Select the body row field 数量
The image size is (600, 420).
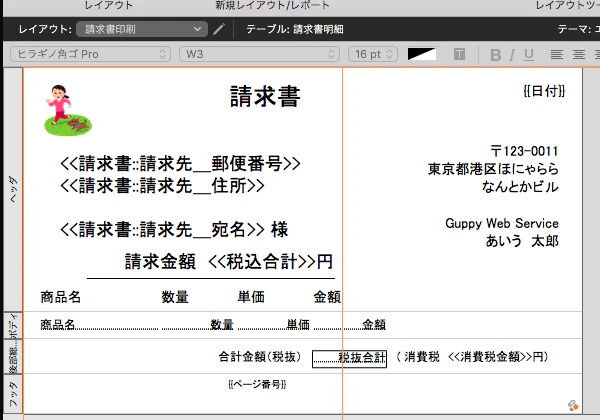point(197,324)
